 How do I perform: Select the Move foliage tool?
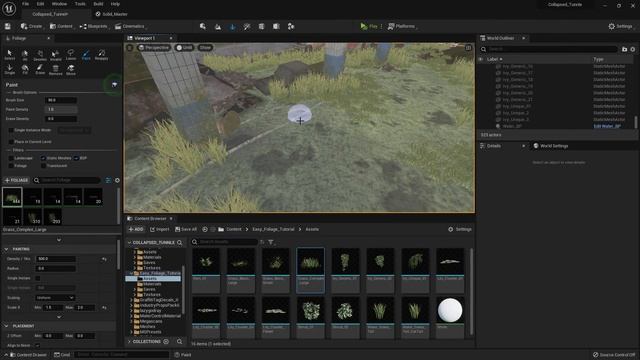(71, 69)
